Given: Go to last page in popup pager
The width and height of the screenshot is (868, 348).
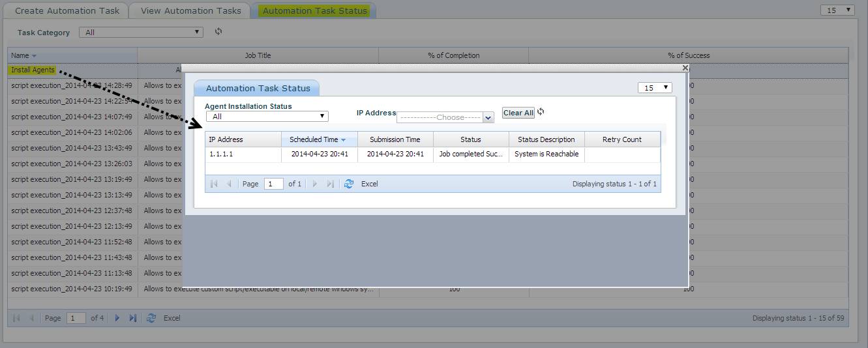Looking at the screenshot, I should [330, 184].
